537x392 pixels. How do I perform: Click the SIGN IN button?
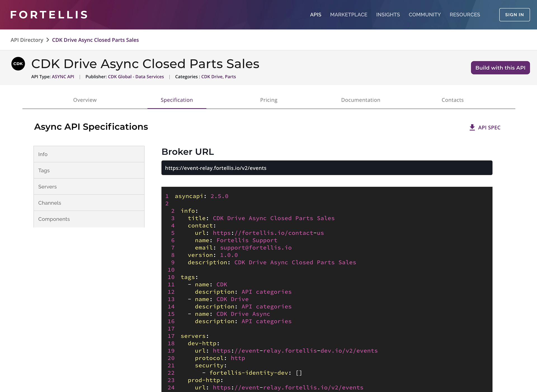point(514,15)
